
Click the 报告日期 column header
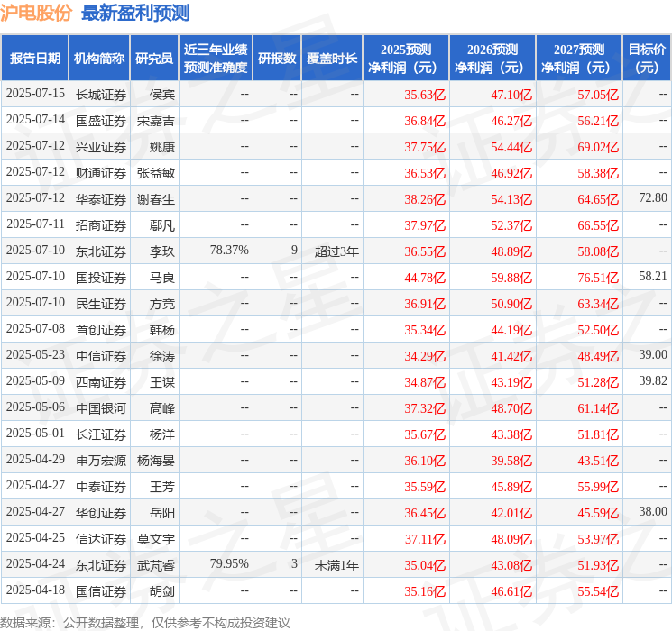click(34, 59)
